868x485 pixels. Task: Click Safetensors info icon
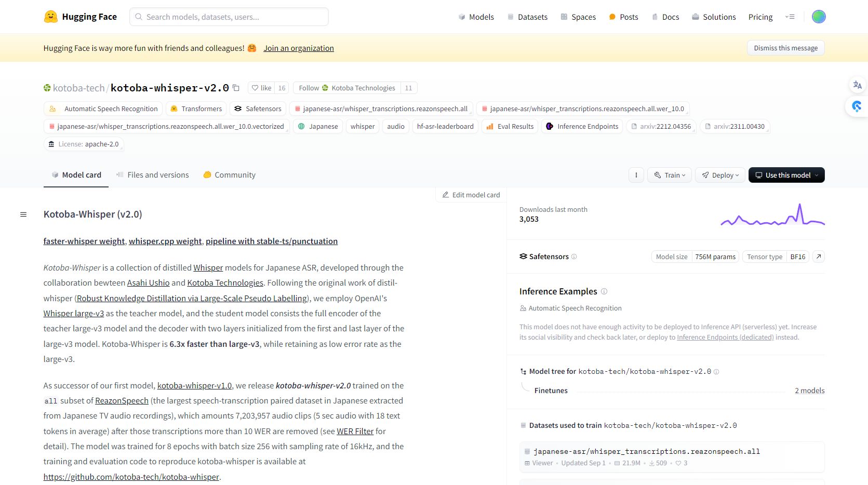click(x=574, y=257)
